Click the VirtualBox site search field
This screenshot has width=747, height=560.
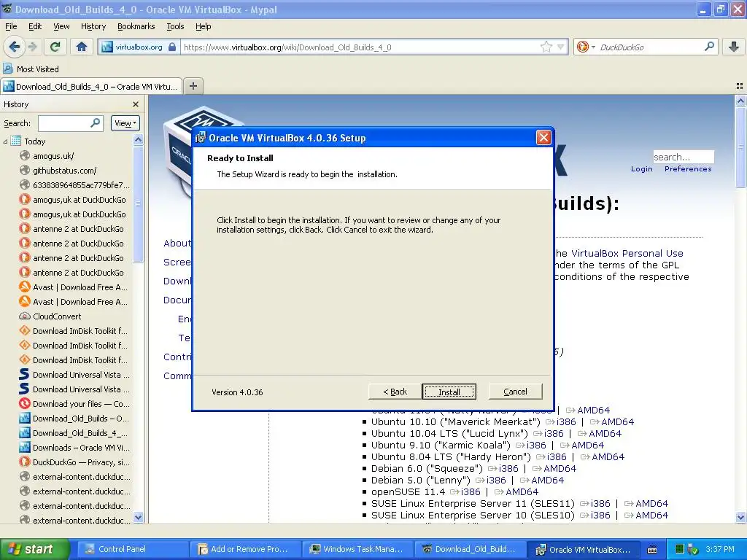pyautogui.click(x=683, y=157)
